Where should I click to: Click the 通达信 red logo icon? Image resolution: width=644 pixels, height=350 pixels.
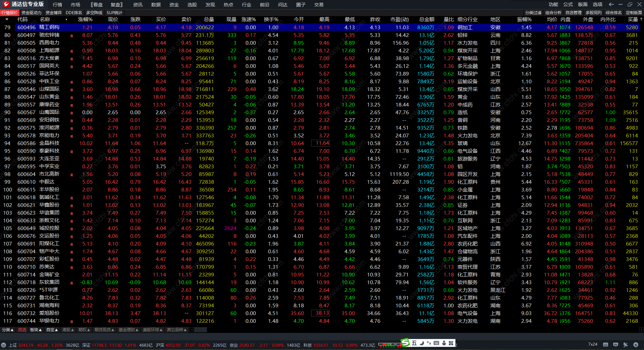coord(6,4)
